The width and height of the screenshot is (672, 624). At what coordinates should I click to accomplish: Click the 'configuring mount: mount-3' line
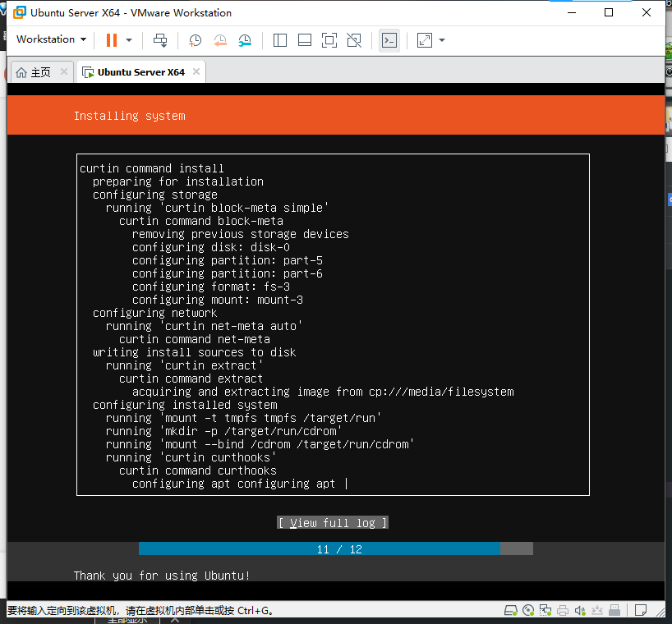pyautogui.click(x=217, y=300)
